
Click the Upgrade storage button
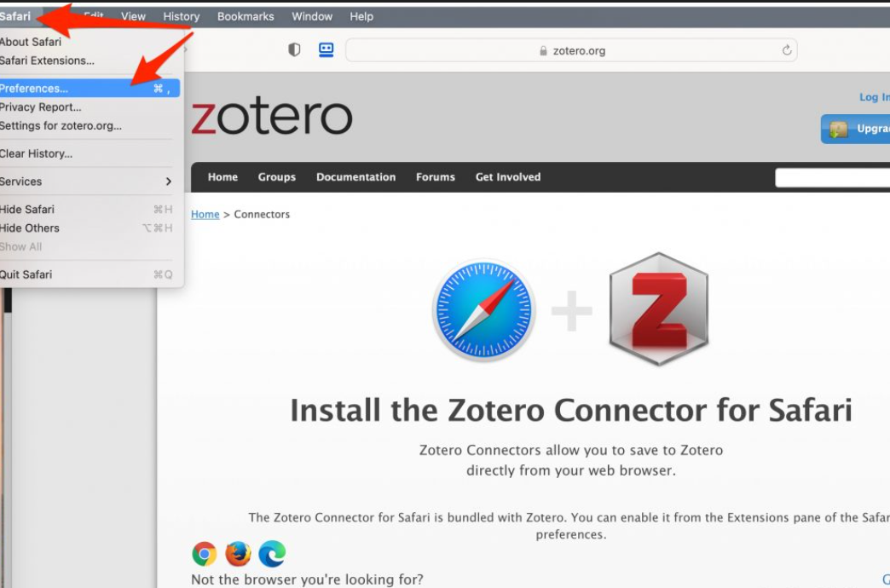[x=855, y=129]
